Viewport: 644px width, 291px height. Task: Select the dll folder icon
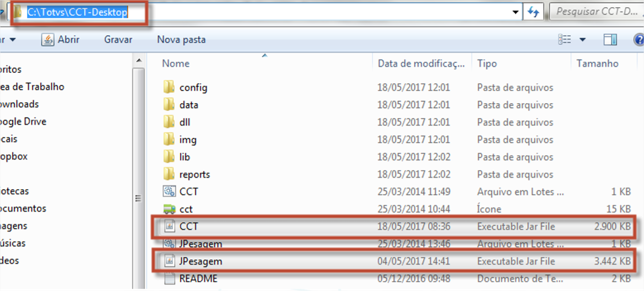[x=169, y=122]
